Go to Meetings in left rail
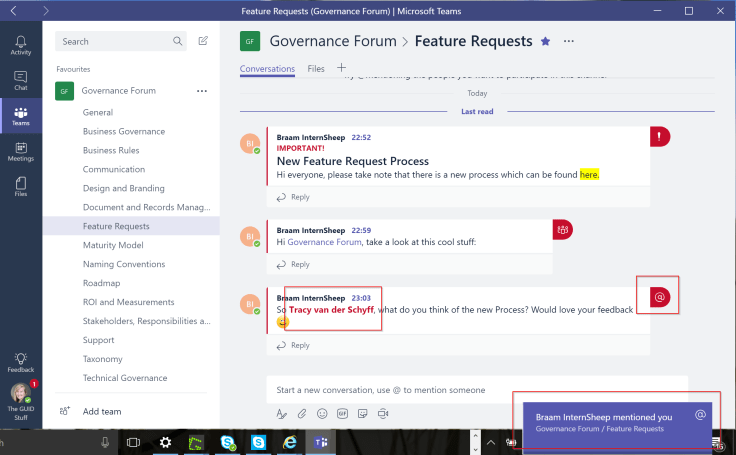 pos(20,152)
